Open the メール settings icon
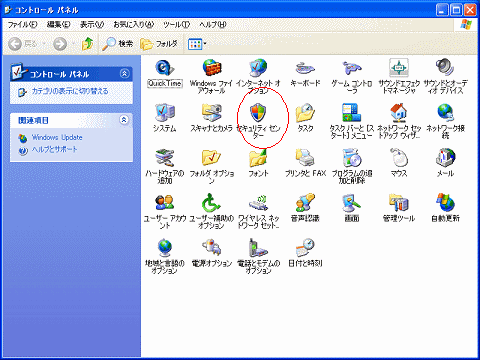 pyautogui.click(x=445, y=158)
